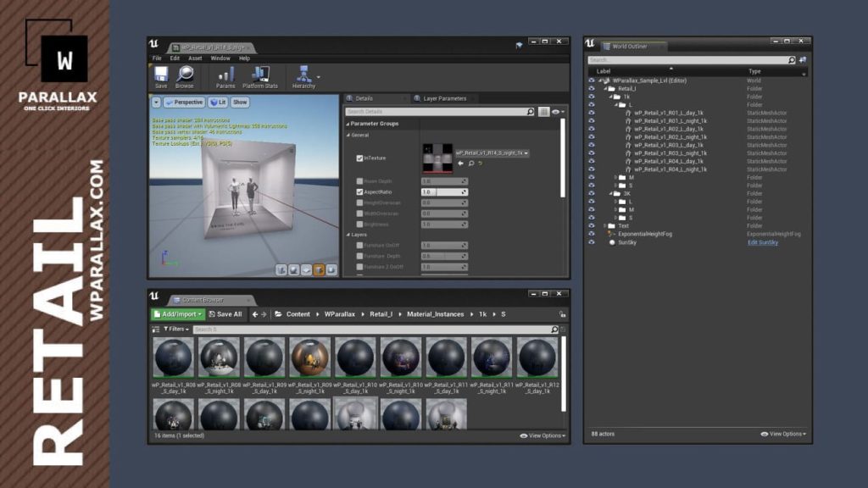Open the Asset menu

pyautogui.click(x=195, y=58)
